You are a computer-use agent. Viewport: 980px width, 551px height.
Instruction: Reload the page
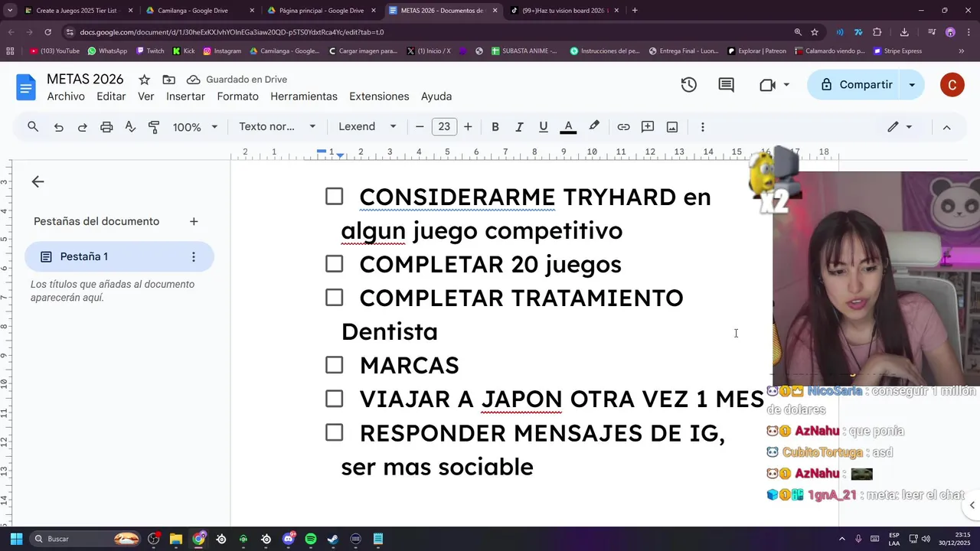pos(47,32)
